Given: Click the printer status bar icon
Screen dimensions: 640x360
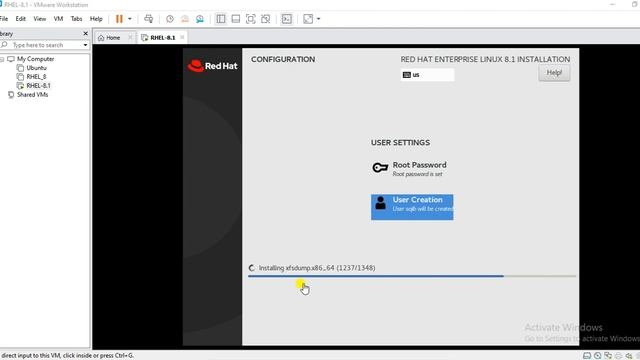Looking at the screenshot, I should tap(618, 356).
